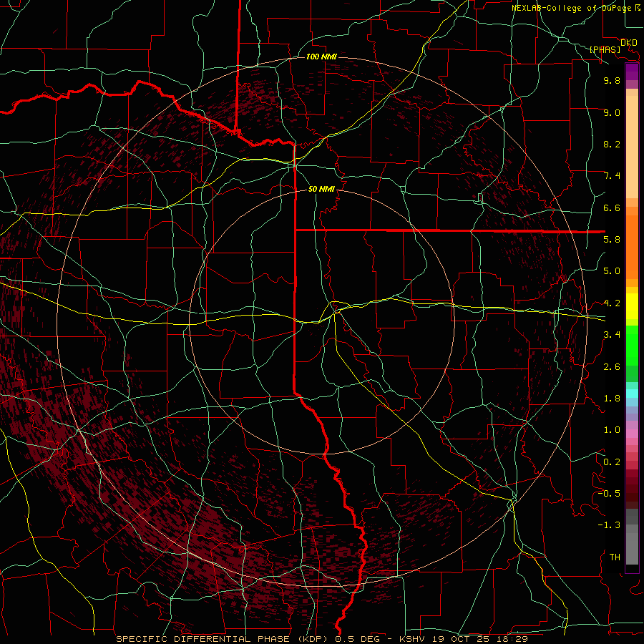The image size is (644, 644).
Task: Click the 5.8 scale value
Action: click(x=612, y=240)
